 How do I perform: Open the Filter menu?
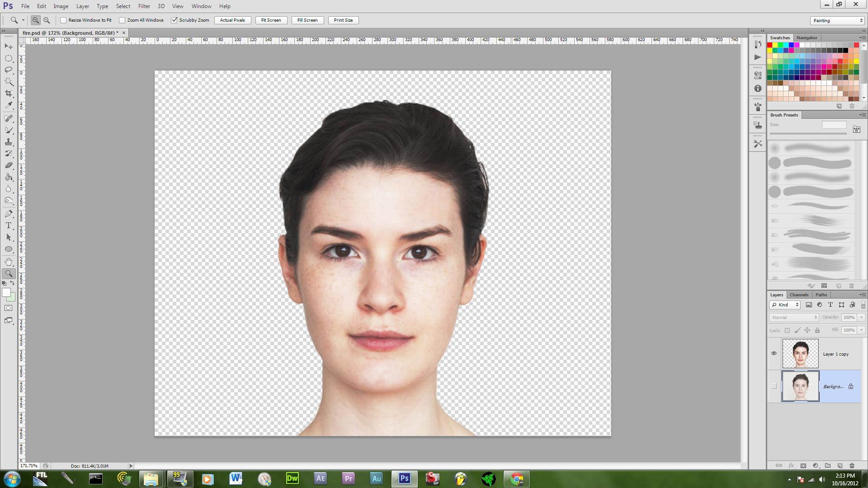click(144, 6)
